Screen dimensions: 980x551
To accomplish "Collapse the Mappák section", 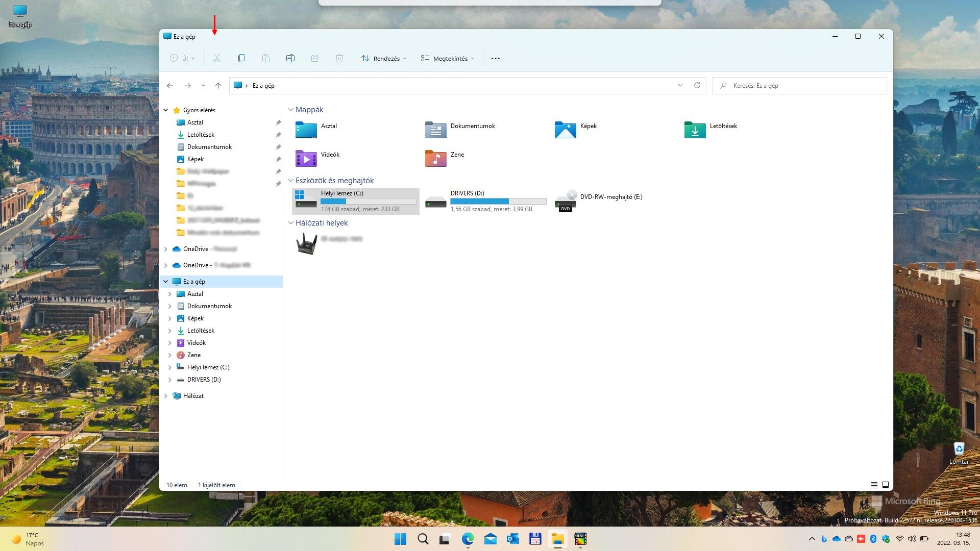I will [290, 110].
